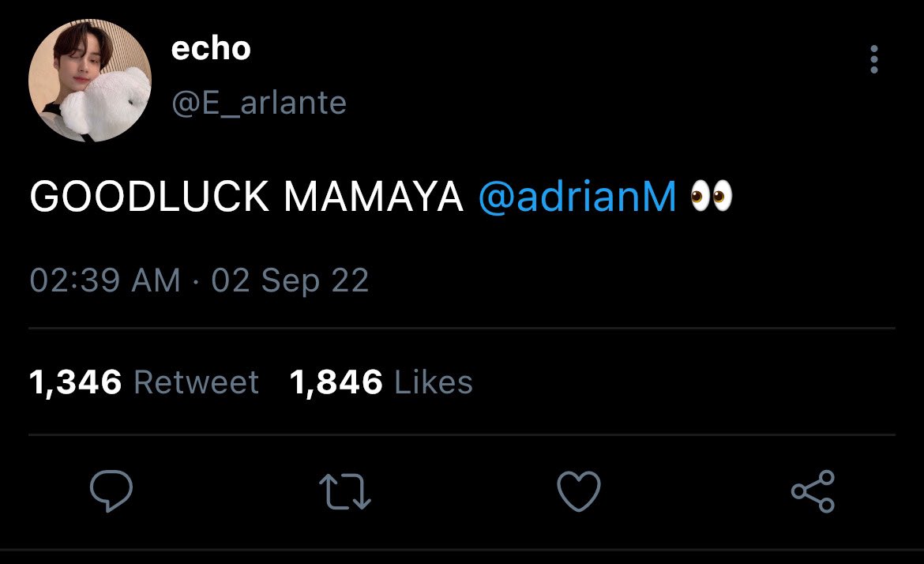The height and width of the screenshot is (564, 924).
Task: Open the Likes label list
Action: [x=433, y=382]
